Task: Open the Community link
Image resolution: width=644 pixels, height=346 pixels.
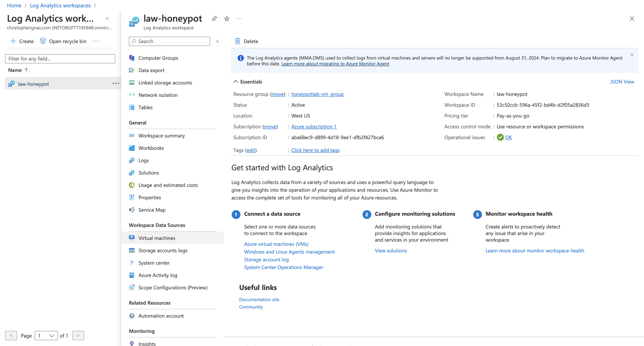Action: (x=251, y=307)
